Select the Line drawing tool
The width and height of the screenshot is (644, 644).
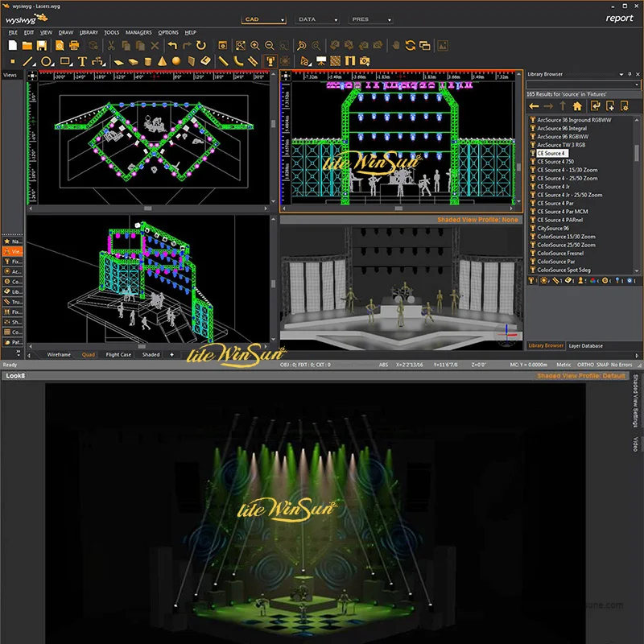(x=28, y=60)
